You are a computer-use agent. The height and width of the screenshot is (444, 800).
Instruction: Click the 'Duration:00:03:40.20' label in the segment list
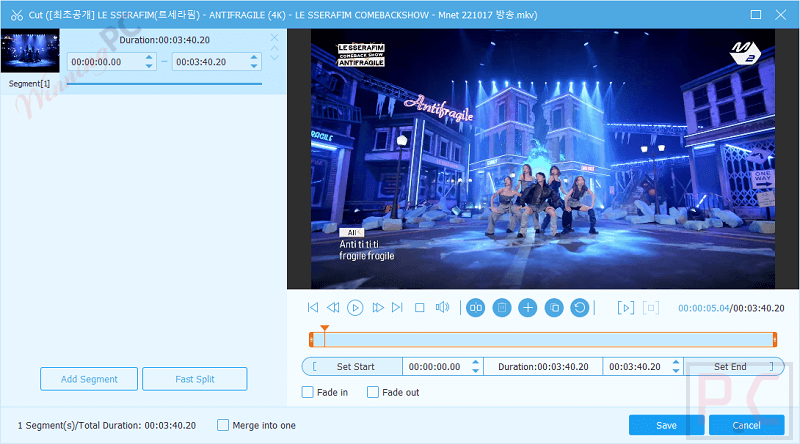point(164,40)
